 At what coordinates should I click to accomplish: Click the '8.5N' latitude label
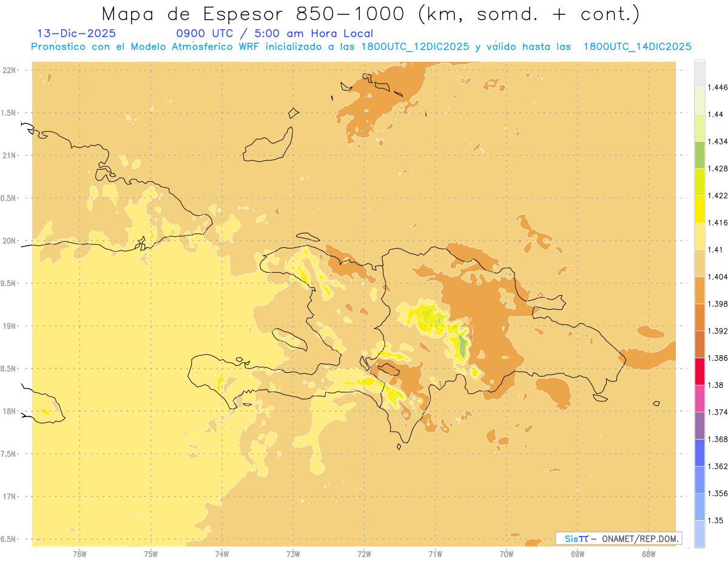click(8, 369)
